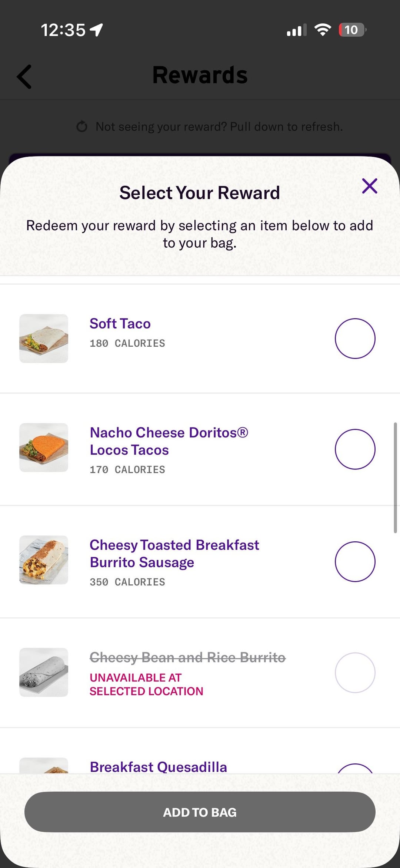The image size is (400, 868).
Task: Tap the Breakfast Quesadilla item title
Action: click(x=158, y=766)
